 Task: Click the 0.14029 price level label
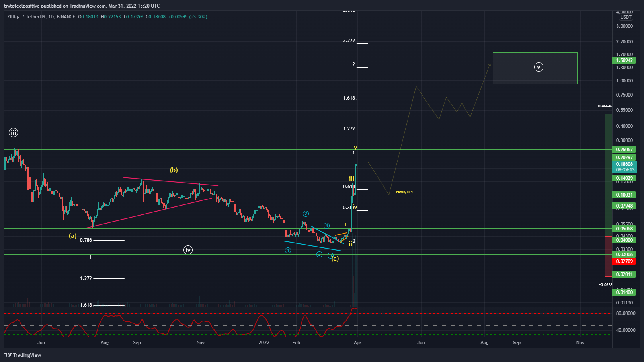(x=624, y=178)
